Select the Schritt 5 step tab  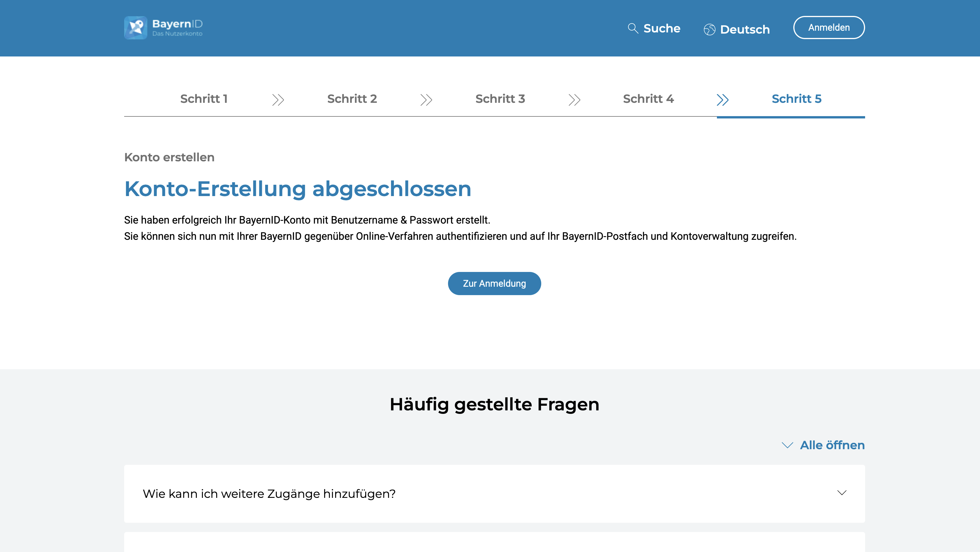coord(797,99)
